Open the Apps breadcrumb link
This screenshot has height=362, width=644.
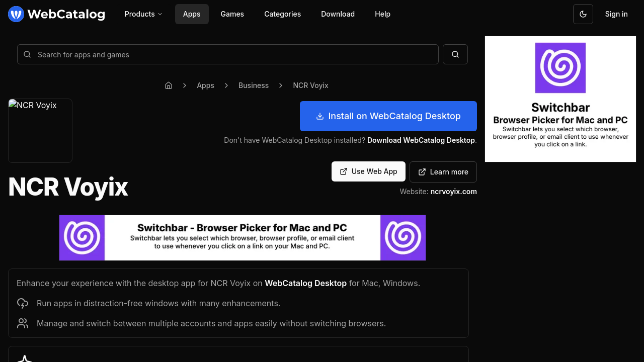point(206,85)
